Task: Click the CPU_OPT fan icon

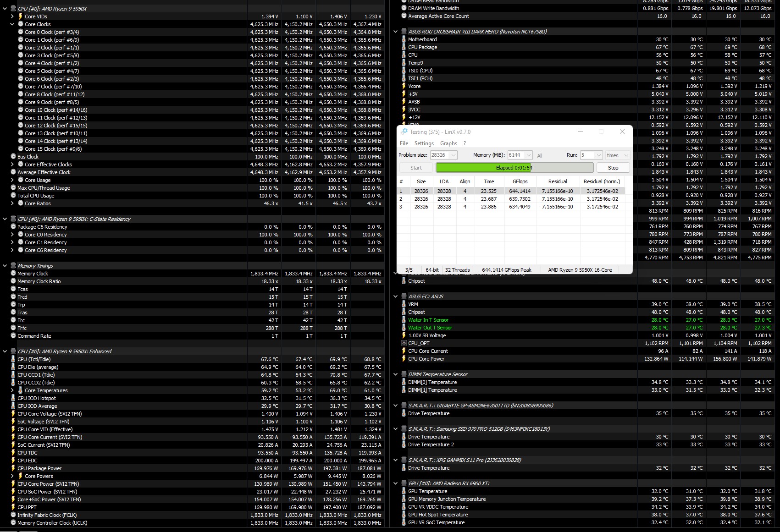Action: tap(404, 343)
